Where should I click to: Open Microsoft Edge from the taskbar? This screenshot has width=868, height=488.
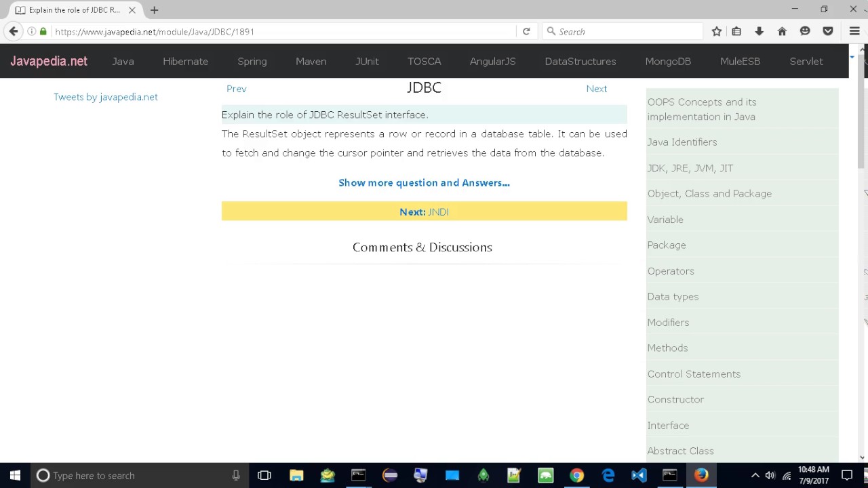[x=608, y=476]
